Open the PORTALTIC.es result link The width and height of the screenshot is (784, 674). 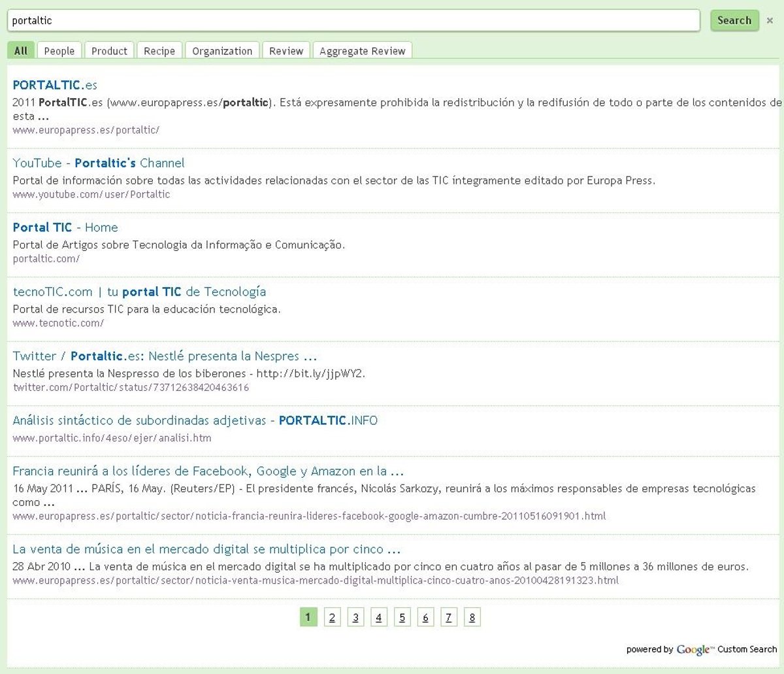click(x=55, y=85)
